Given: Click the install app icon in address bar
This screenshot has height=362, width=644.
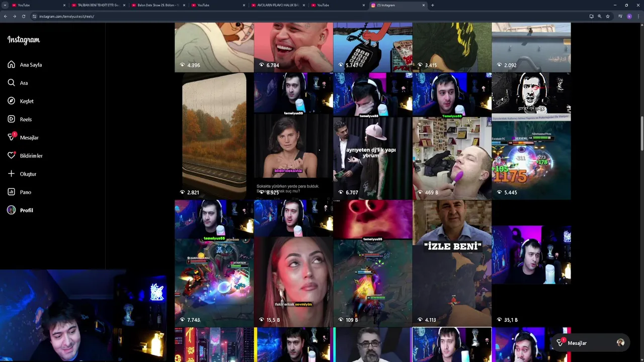Looking at the screenshot, I should coord(591,16).
